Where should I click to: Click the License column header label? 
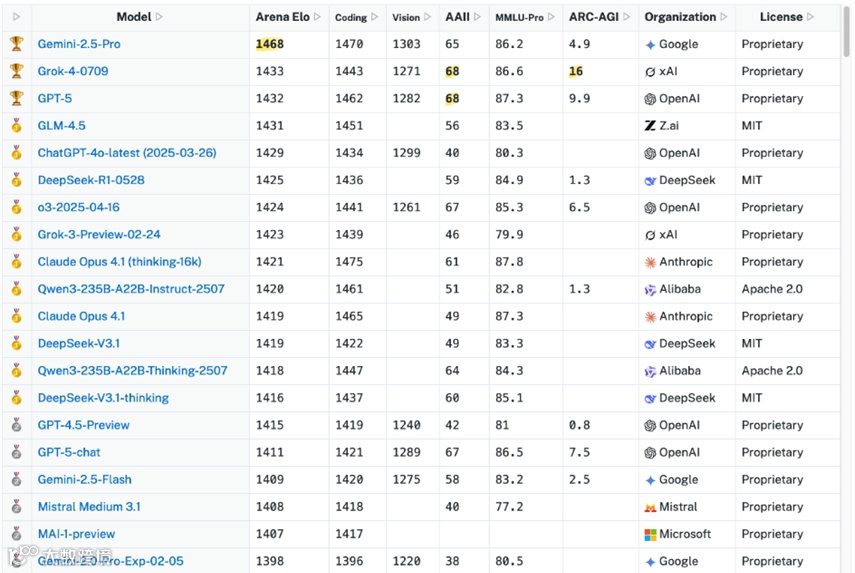tap(781, 17)
